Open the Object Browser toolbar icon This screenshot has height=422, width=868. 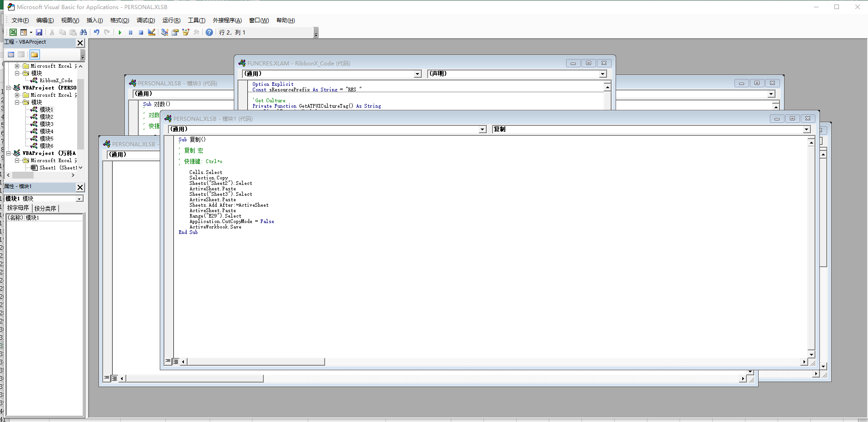[186, 32]
